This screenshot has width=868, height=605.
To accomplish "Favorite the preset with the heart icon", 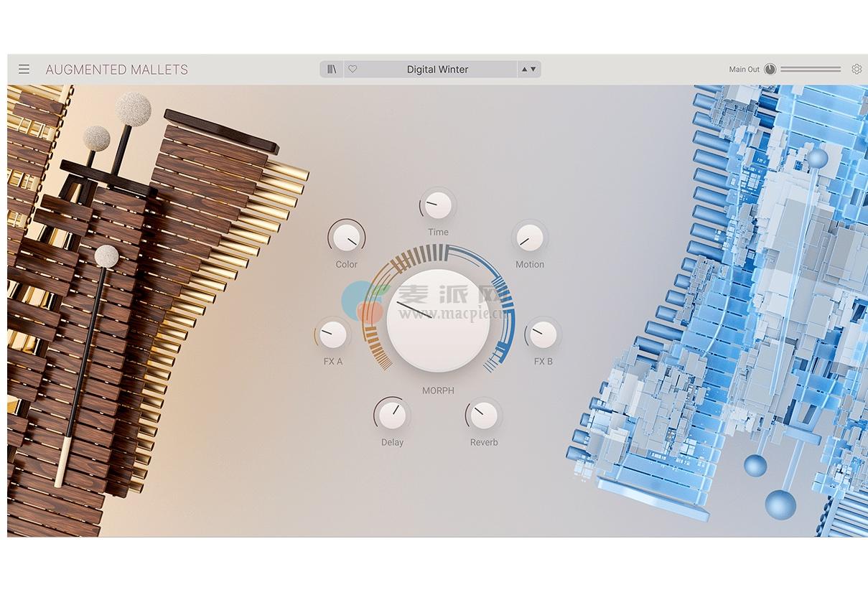I will click(x=353, y=70).
